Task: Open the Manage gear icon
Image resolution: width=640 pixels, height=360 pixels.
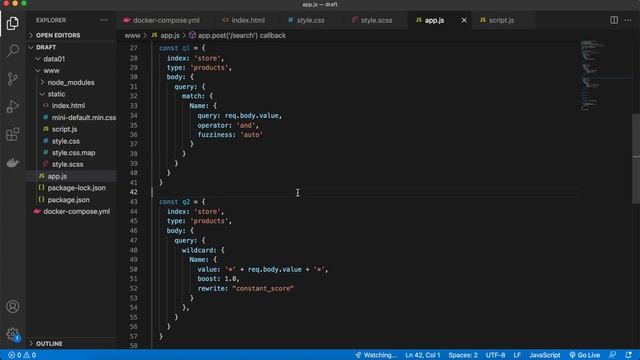Action: click(x=13, y=334)
